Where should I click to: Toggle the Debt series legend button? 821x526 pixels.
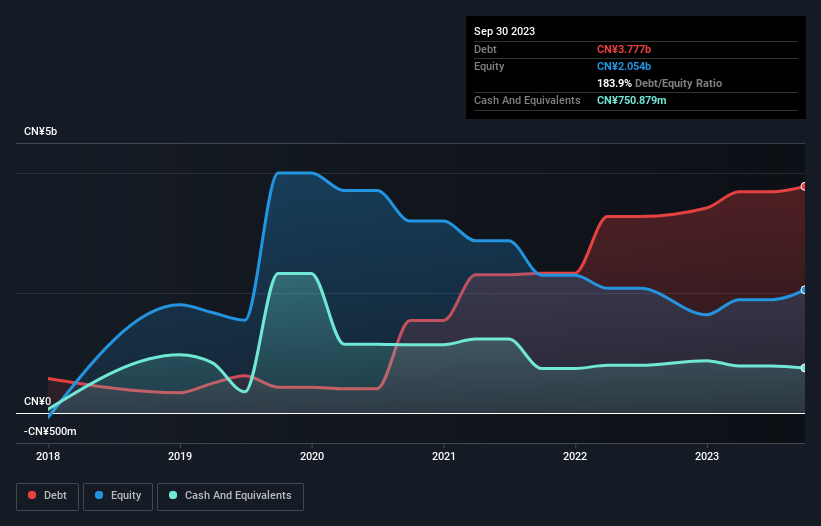[x=48, y=496]
